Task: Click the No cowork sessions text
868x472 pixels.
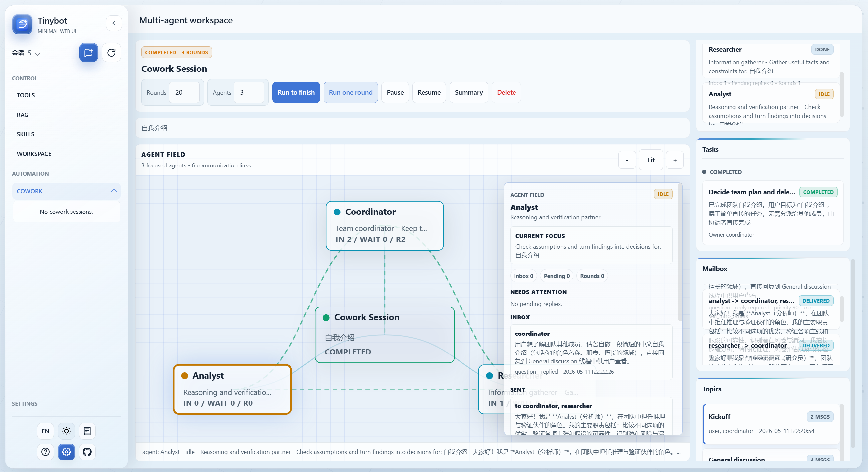Action: click(x=66, y=212)
